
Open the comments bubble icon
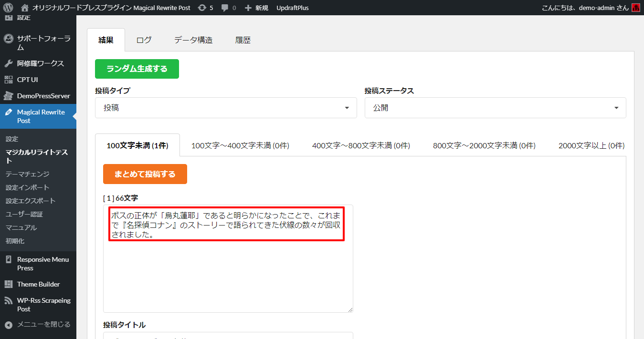(225, 8)
